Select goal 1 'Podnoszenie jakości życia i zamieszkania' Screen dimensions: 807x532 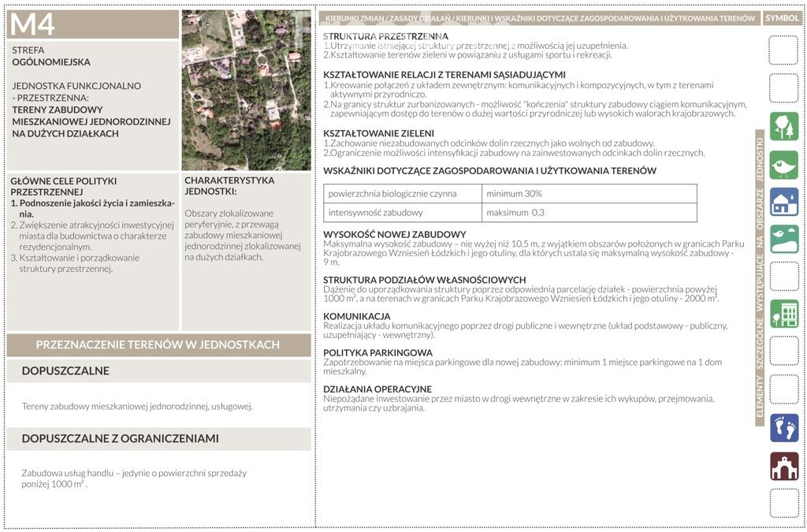93,208
